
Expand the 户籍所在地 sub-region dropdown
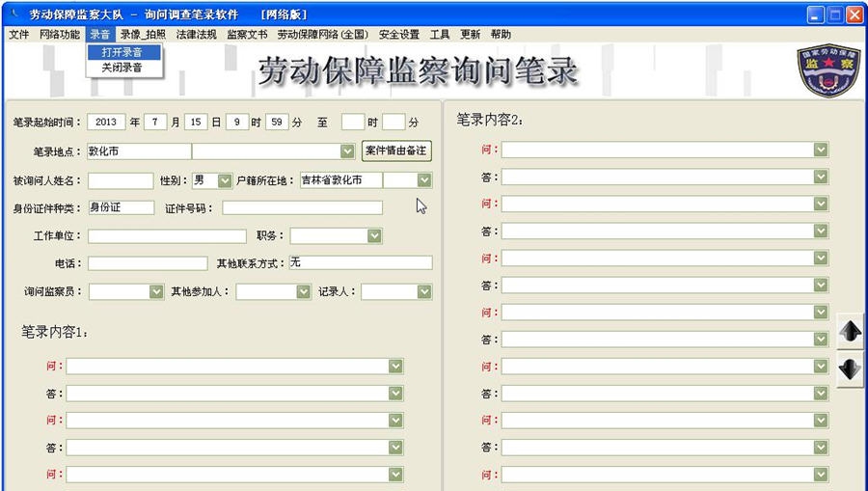click(x=424, y=180)
